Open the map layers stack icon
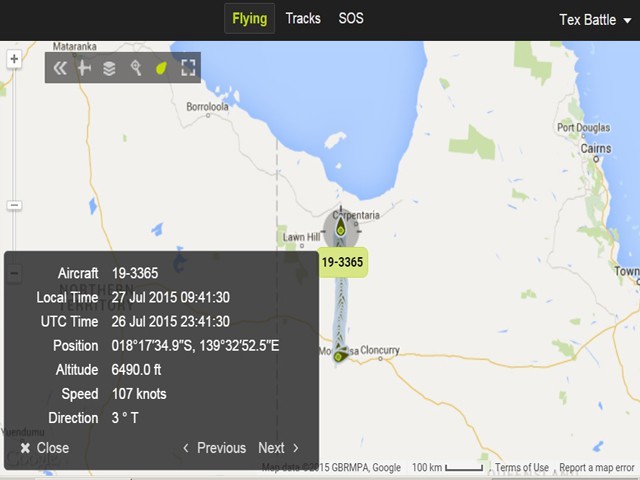 tap(109, 68)
